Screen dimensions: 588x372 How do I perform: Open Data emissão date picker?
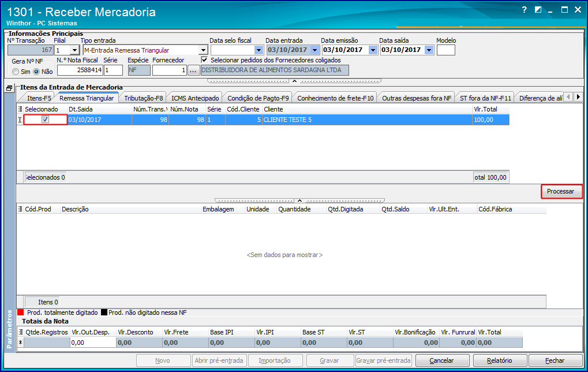click(x=373, y=50)
